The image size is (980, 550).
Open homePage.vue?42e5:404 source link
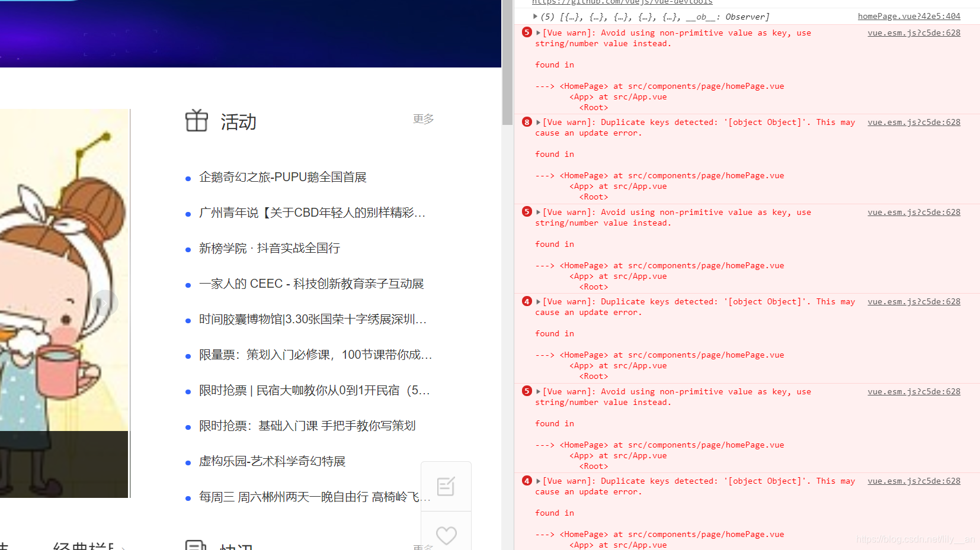point(909,16)
